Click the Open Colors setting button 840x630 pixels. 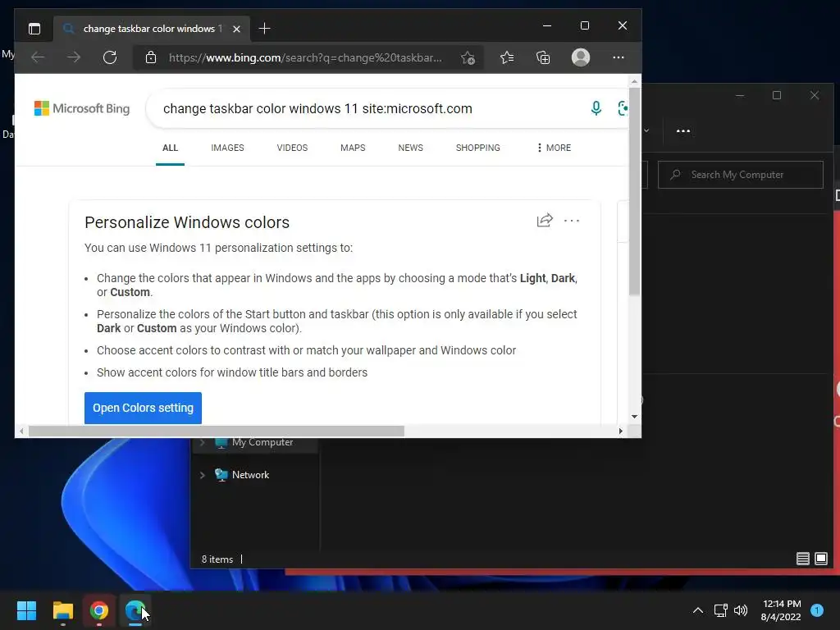pos(143,408)
